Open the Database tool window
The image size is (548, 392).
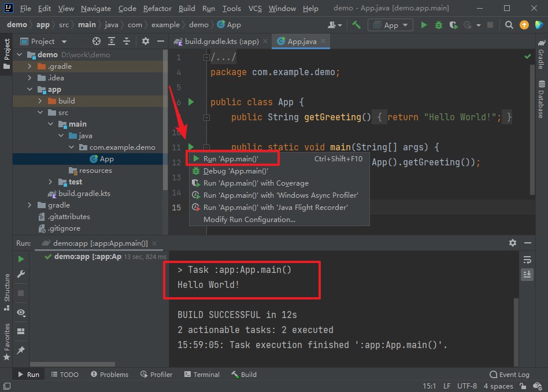click(x=542, y=99)
